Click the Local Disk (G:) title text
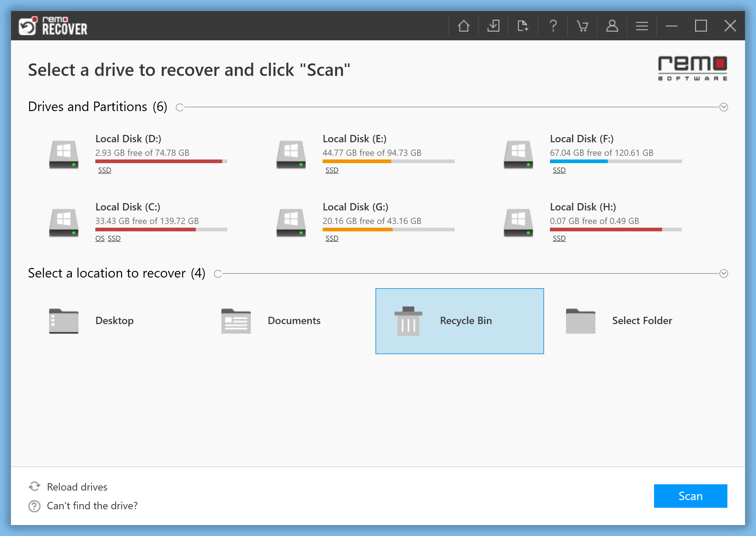 coord(356,207)
